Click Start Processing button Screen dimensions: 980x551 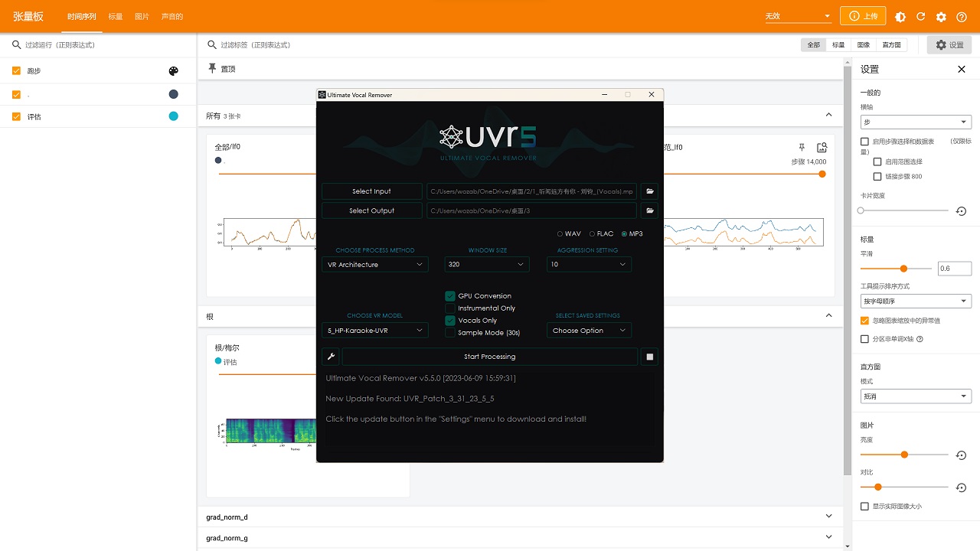[x=489, y=357]
